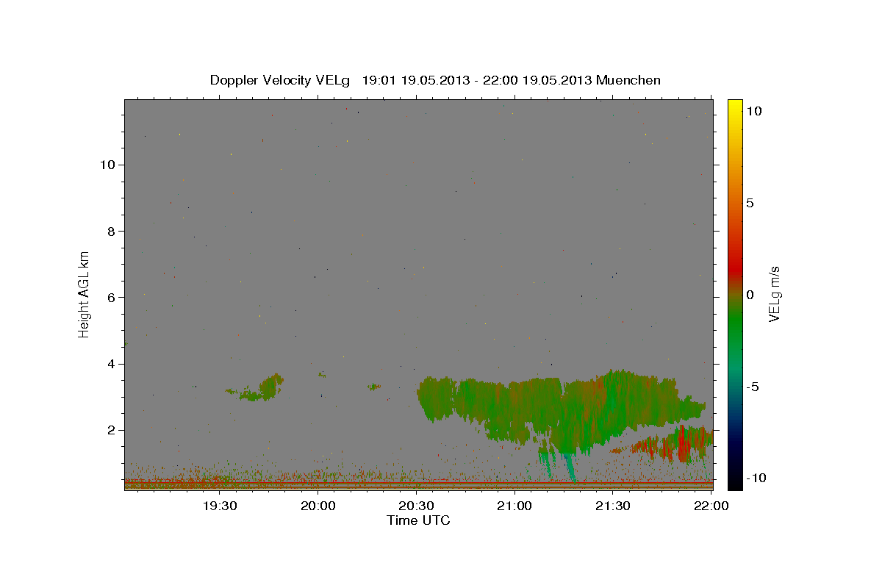
Task: Click the 20:30 time tick label
Action: point(417,506)
